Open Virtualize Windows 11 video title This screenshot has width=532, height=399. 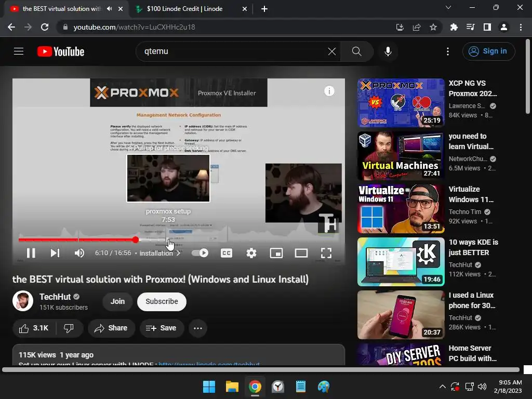click(471, 194)
